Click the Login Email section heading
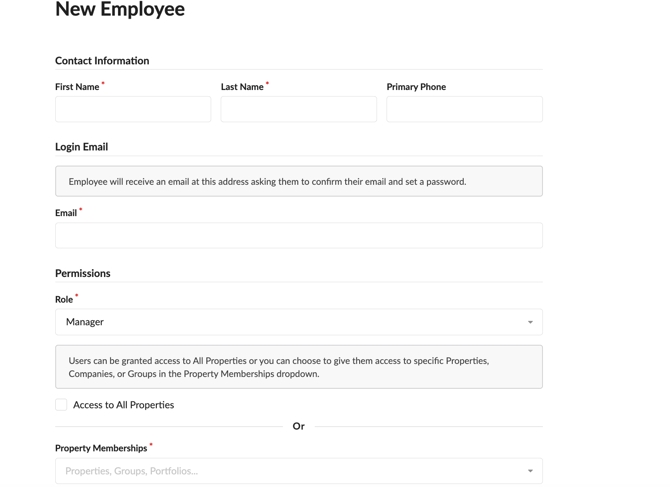The width and height of the screenshot is (670, 487). pos(82,147)
